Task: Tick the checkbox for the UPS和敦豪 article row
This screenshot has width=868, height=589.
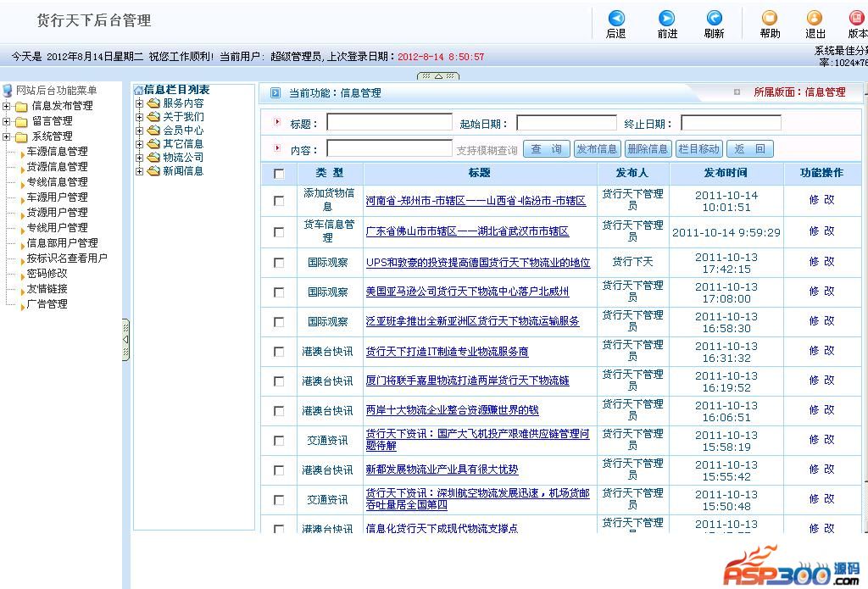Action: click(x=279, y=263)
